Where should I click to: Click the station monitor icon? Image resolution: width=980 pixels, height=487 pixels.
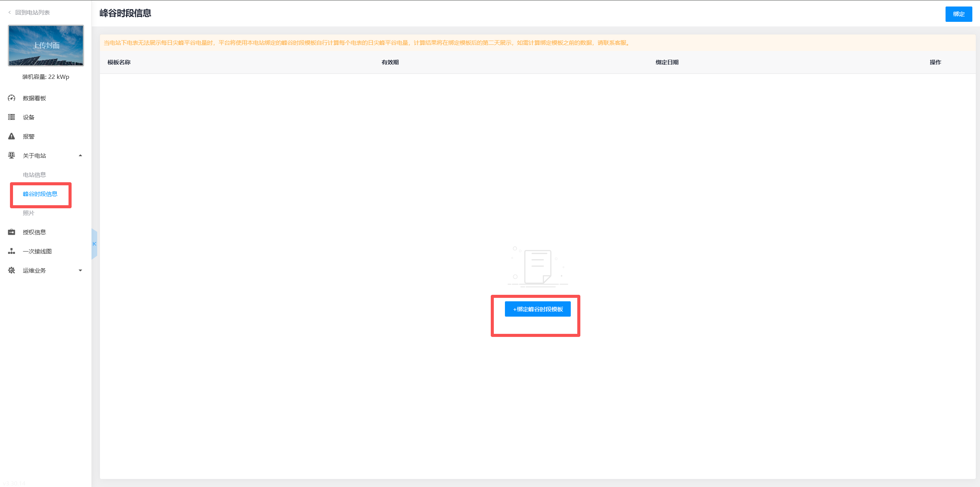pos(11,155)
